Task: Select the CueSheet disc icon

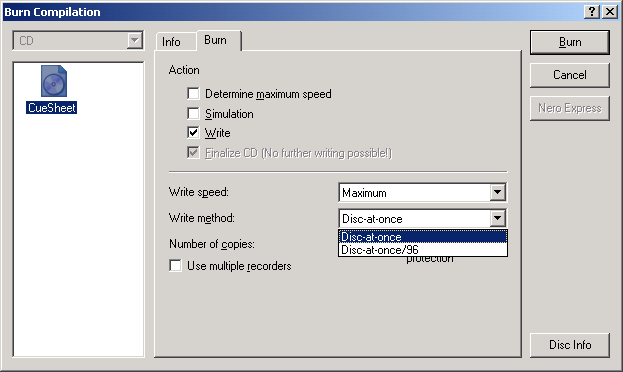Action: 54,81
